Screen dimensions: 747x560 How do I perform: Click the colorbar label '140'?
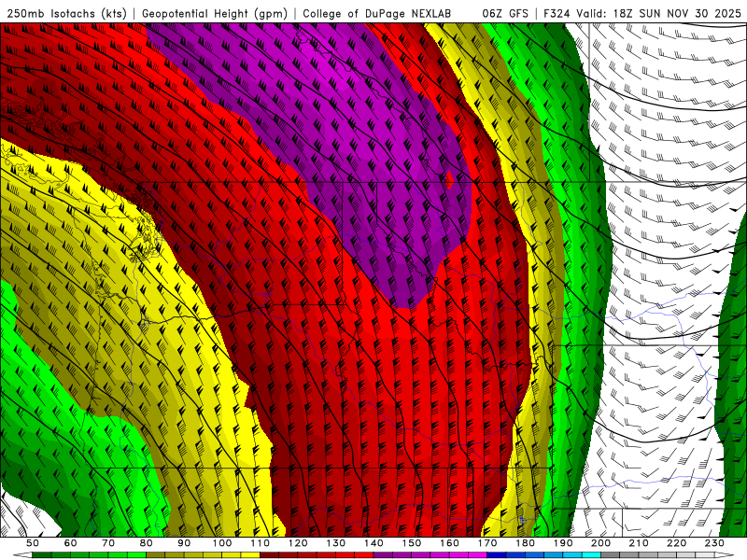tap(373, 543)
